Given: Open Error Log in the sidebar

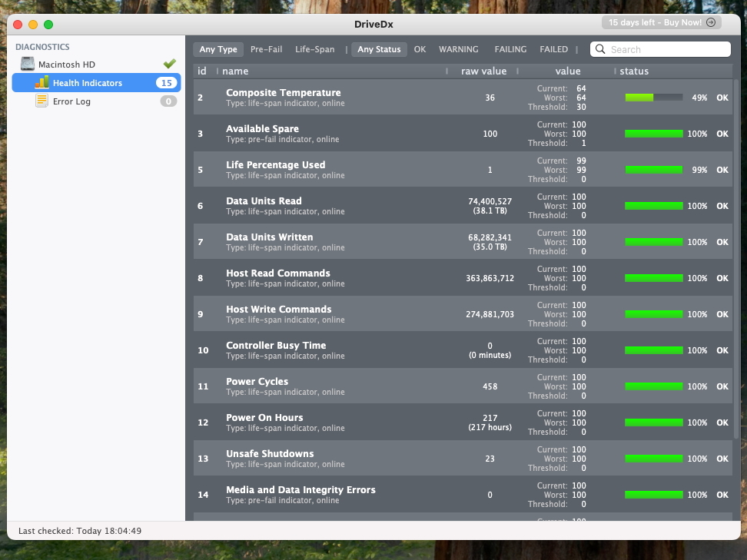Looking at the screenshot, I should click(96, 101).
